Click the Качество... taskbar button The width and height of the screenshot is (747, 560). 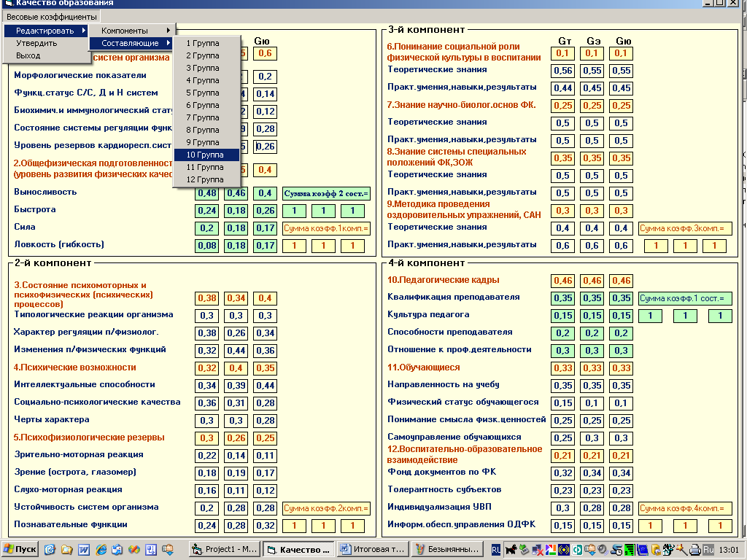(x=299, y=550)
